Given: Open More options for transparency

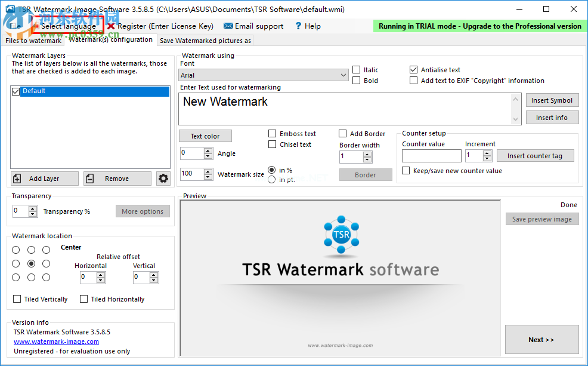Looking at the screenshot, I should coord(143,211).
